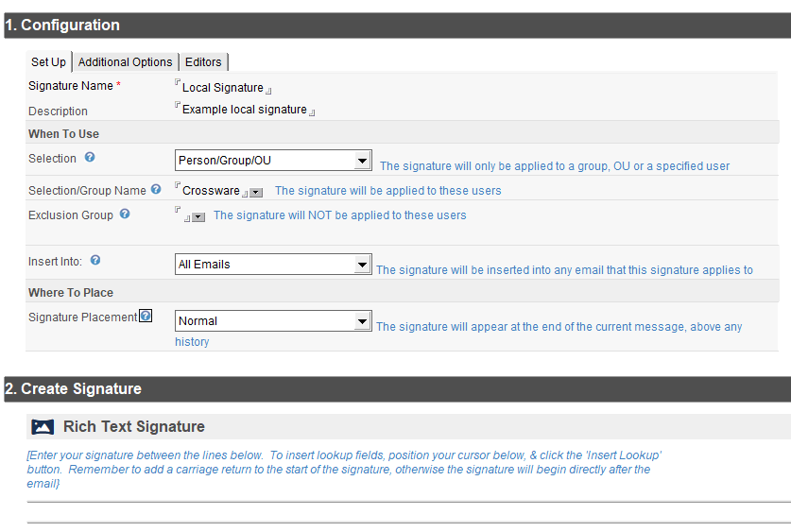Click the empty Exclusion Group field
791x532 pixels.
182,215
